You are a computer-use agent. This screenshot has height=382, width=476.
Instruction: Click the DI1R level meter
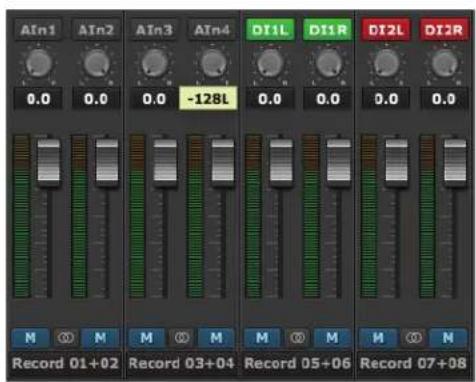click(311, 216)
